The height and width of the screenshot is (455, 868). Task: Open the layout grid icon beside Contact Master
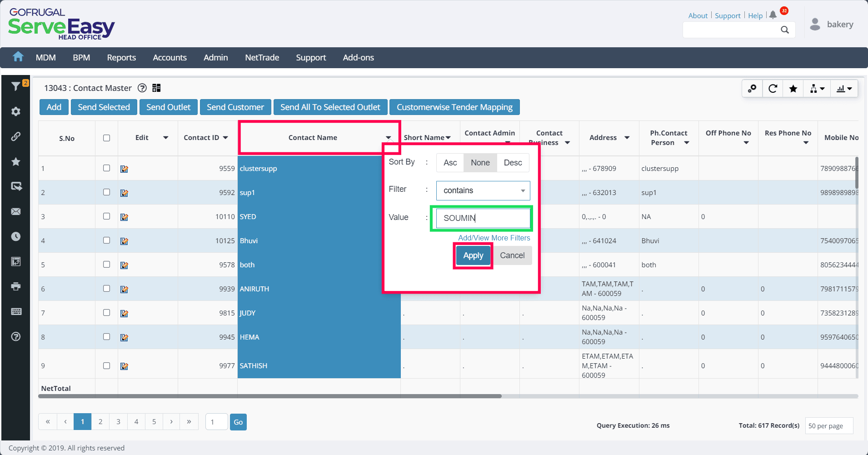click(156, 88)
